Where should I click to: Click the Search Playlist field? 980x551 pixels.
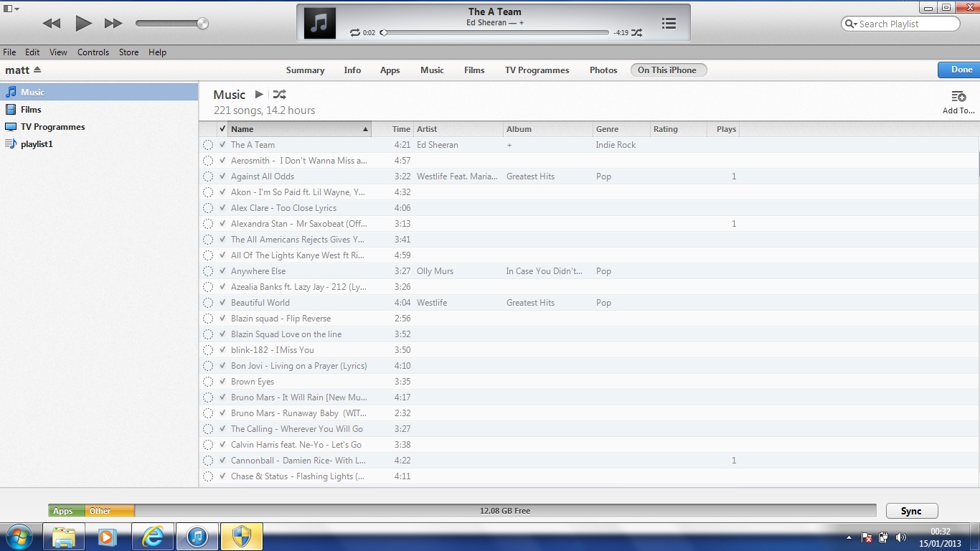point(900,24)
